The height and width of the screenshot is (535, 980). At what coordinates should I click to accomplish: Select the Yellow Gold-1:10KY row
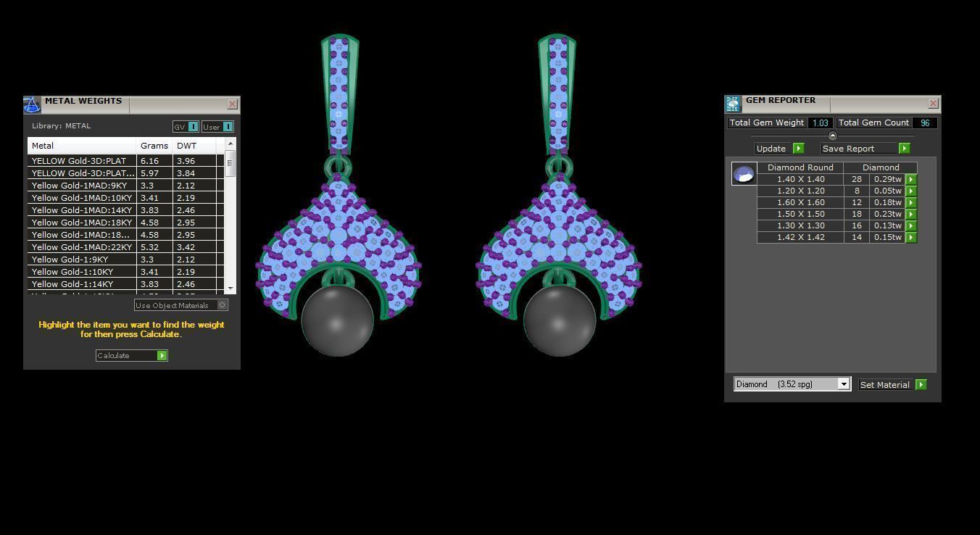coord(125,272)
